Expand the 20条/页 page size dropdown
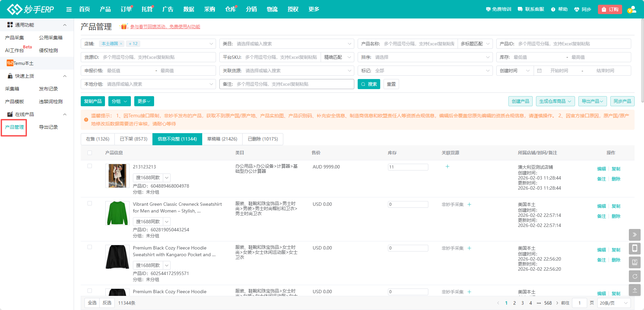 coord(614,303)
